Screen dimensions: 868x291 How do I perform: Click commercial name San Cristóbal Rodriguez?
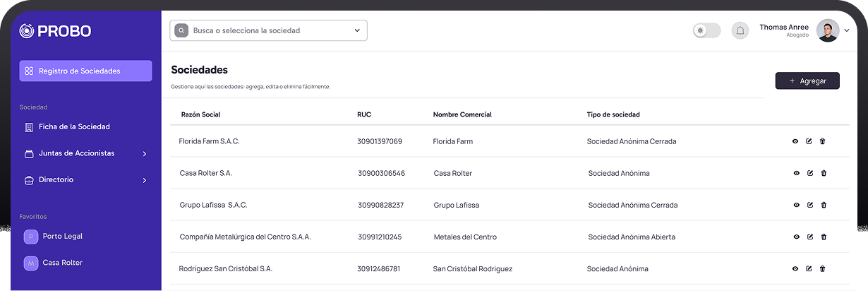click(x=473, y=268)
